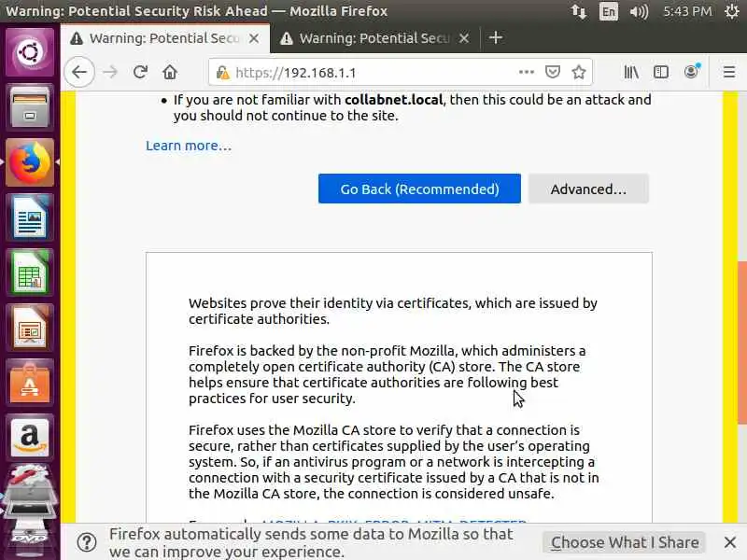The image size is (747, 560).
Task: Click the Firefox launcher icon
Action: (x=30, y=162)
